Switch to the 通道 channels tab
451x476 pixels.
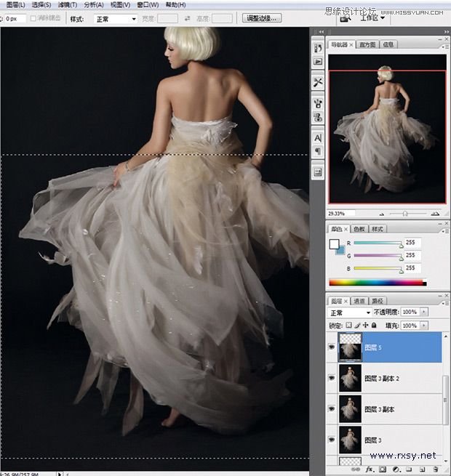pos(359,301)
